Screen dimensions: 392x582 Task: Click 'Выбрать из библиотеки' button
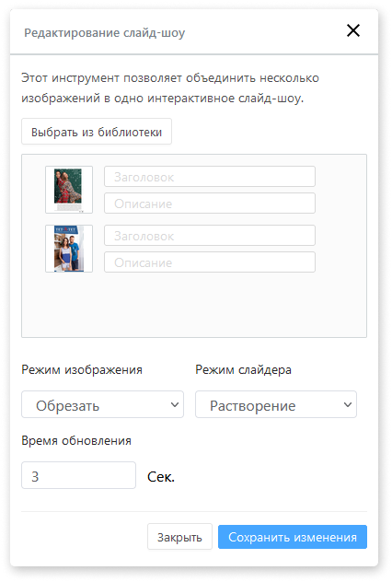tap(97, 132)
